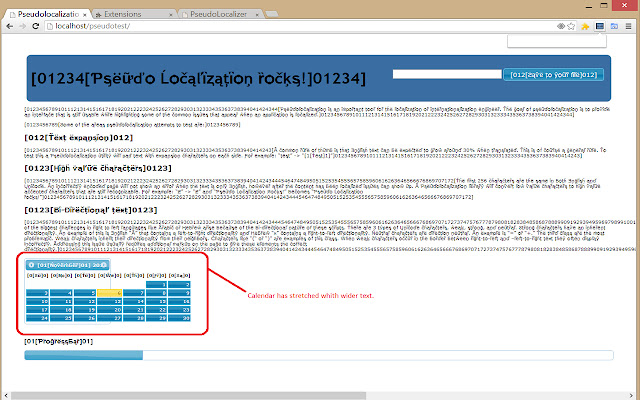
Task: Go back using the browser back arrow
Action: (9, 26)
